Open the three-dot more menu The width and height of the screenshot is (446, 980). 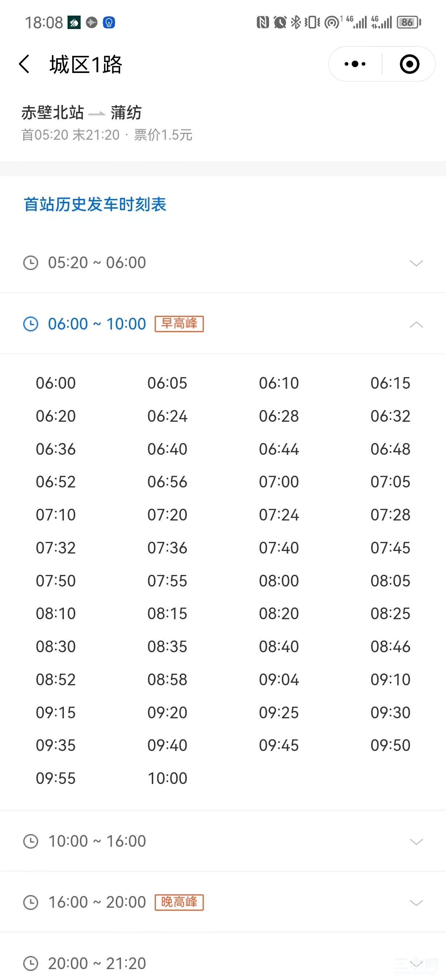tap(355, 64)
